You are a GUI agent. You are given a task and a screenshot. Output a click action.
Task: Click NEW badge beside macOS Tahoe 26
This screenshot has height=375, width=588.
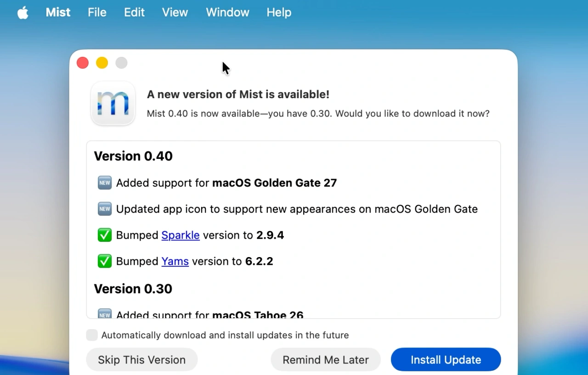tap(105, 314)
